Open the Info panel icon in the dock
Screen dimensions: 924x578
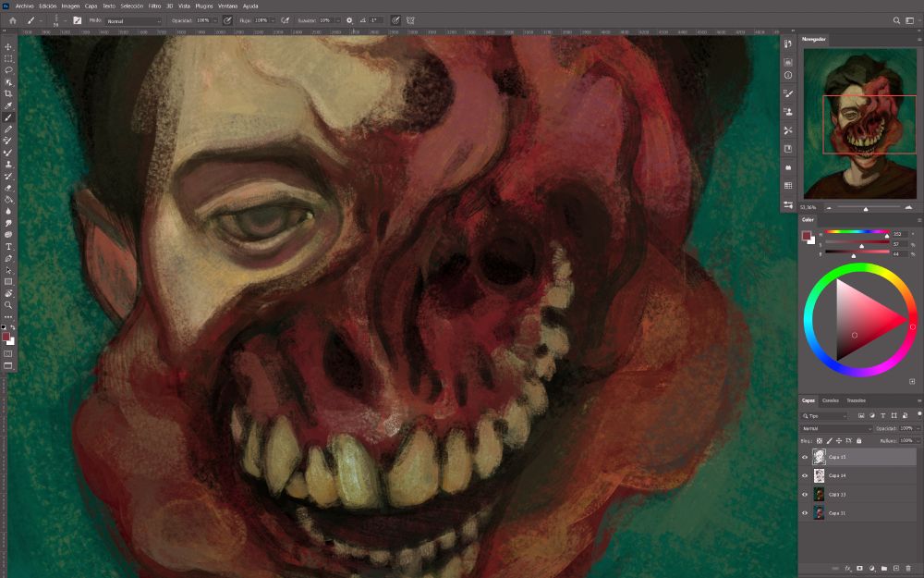click(788, 76)
